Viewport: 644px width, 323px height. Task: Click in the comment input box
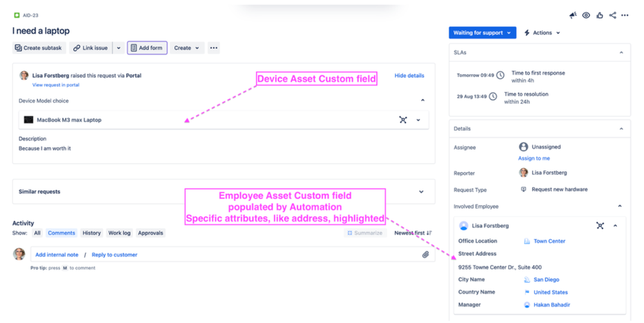(x=233, y=255)
